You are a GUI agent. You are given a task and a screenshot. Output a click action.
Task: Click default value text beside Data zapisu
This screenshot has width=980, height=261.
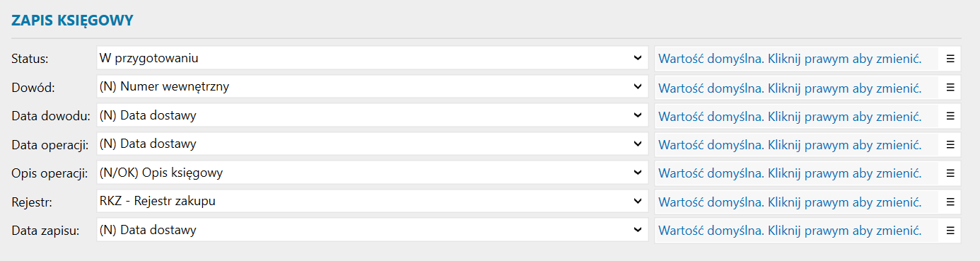pyautogui.click(x=790, y=231)
